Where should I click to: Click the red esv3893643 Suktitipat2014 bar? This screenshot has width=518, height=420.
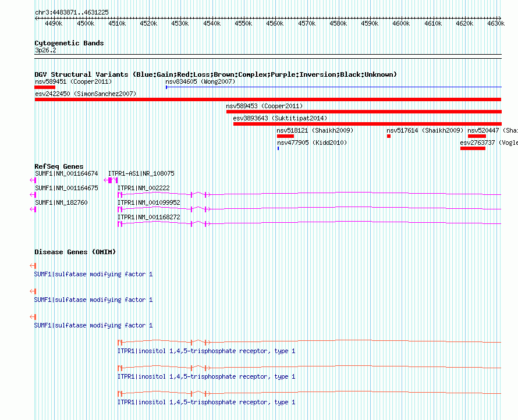(x=367, y=124)
